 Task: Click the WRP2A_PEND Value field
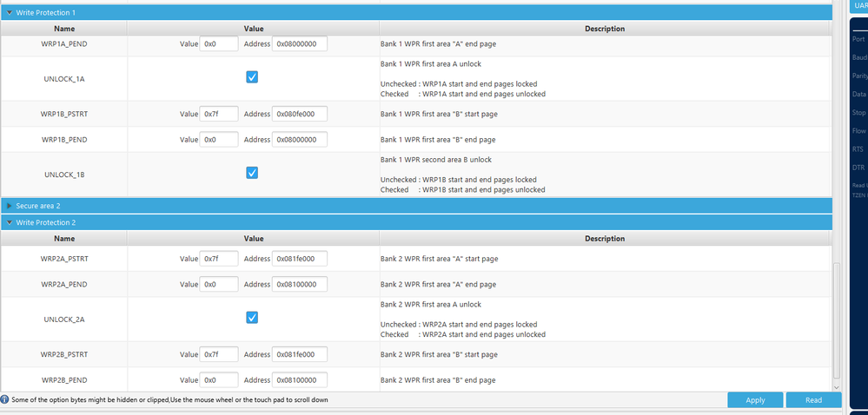[219, 285]
